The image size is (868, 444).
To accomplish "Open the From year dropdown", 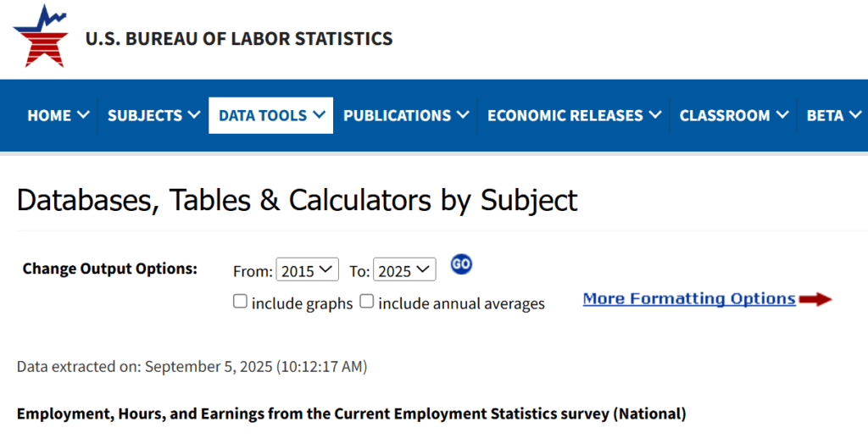I will 307,269.
